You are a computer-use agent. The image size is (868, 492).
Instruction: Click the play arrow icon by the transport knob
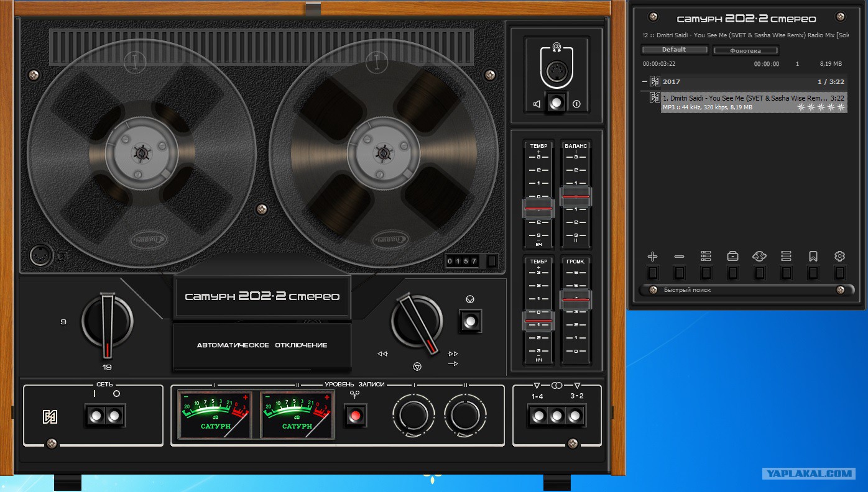click(453, 363)
